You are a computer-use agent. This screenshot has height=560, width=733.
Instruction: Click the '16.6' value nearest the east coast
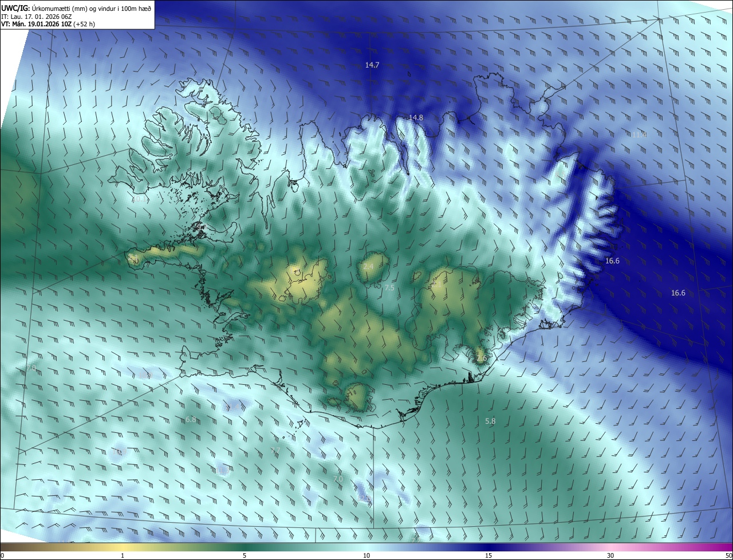[612, 261]
